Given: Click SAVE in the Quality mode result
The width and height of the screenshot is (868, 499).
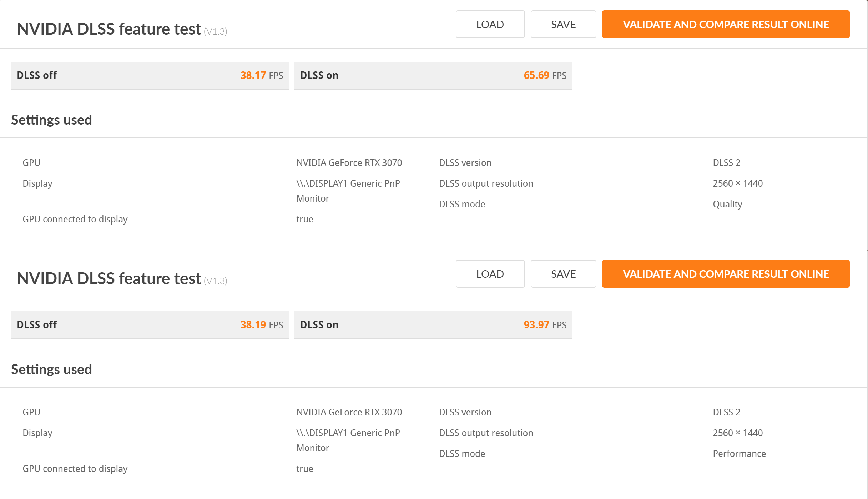Looking at the screenshot, I should pos(563,24).
